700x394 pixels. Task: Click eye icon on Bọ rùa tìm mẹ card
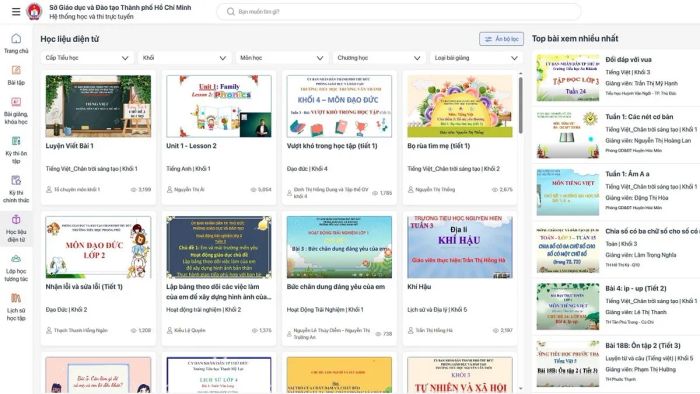pyautogui.click(x=495, y=190)
